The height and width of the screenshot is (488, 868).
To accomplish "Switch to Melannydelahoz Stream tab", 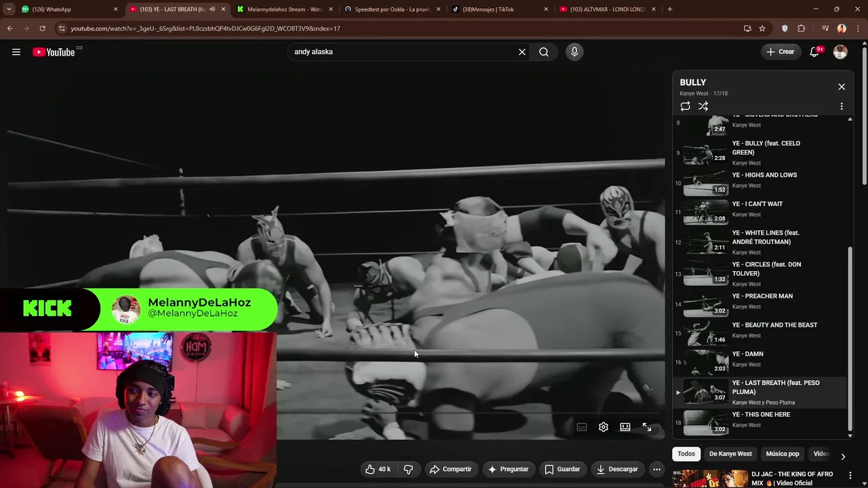I will pos(285,9).
